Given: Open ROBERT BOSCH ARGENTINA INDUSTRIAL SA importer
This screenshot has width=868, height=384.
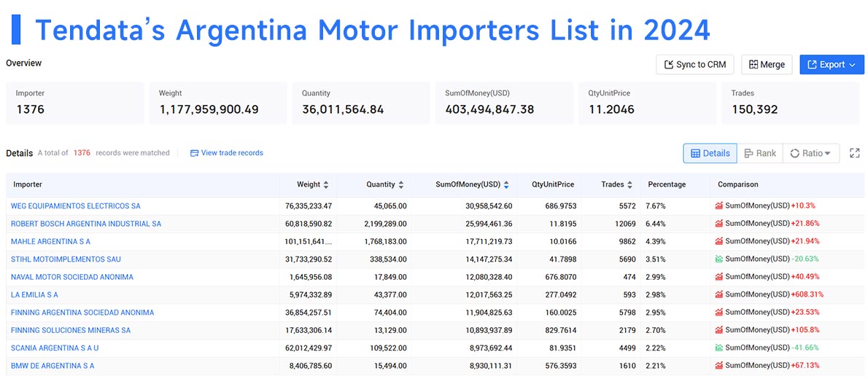Looking at the screenshot, I should (86, 224).
